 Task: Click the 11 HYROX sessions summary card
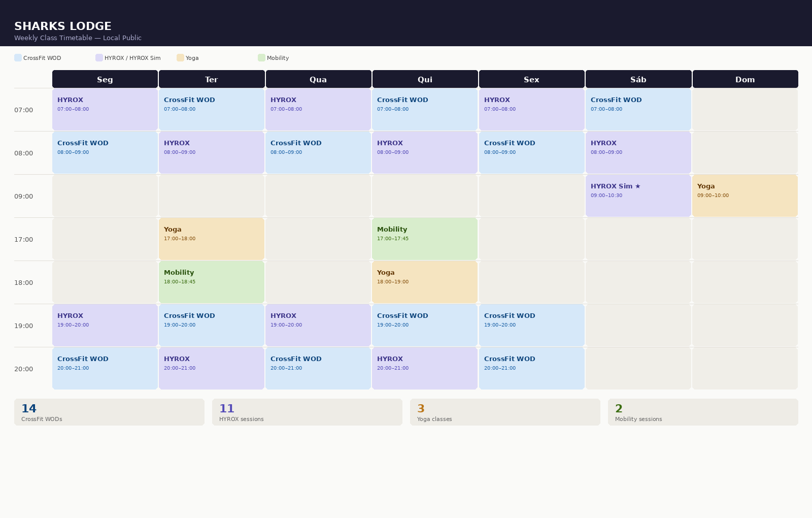pos(307,412)
